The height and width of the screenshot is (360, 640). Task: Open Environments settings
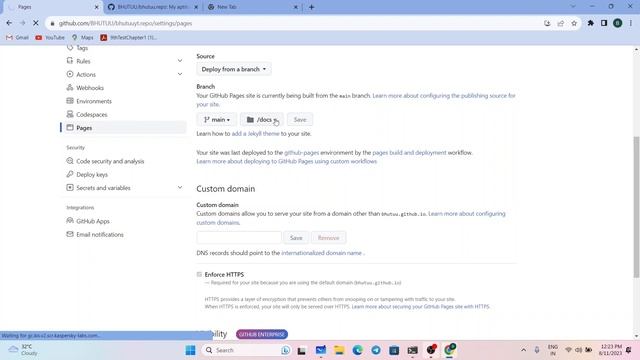93,101
